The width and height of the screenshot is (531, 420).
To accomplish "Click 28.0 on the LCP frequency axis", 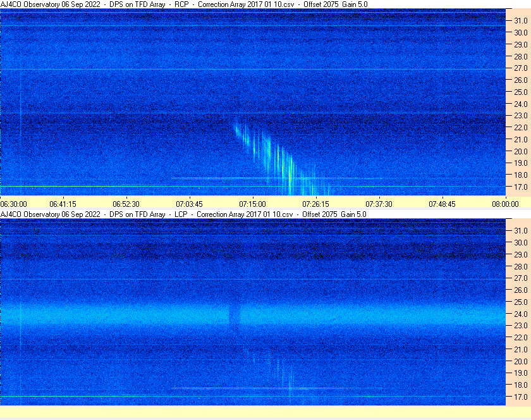I will point(521,266).
